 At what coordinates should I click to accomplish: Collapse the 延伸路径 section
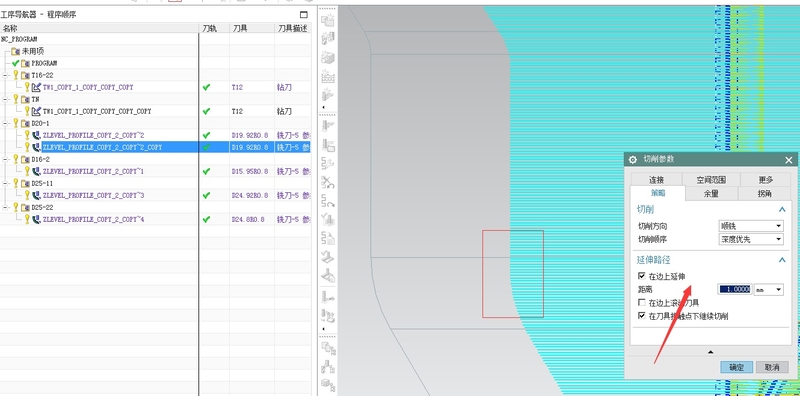(x=782, y=260)
